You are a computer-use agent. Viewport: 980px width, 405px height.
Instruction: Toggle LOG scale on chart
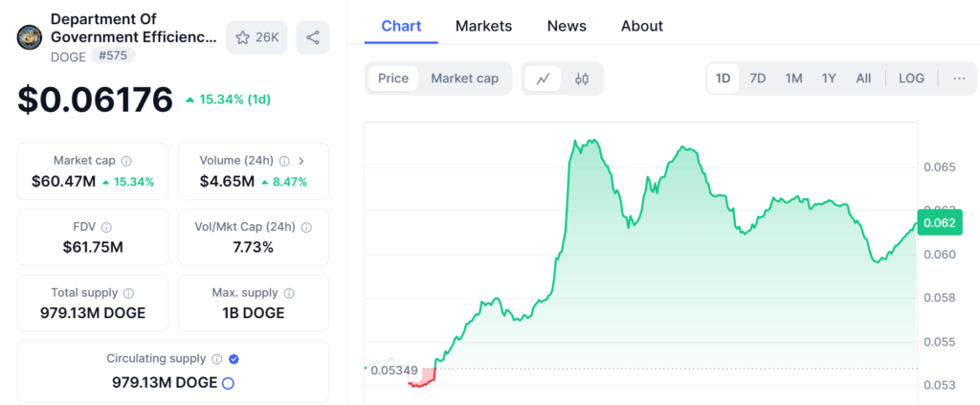[911, 79]
